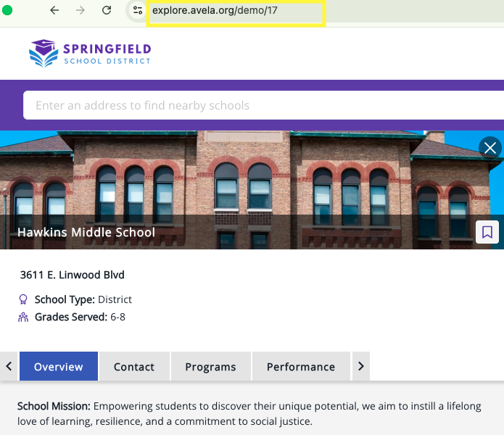The width and height of the screenshot is (504, 435).
Task: Bookmark Hawkins Middle School
Action: [x=487, y=231]
